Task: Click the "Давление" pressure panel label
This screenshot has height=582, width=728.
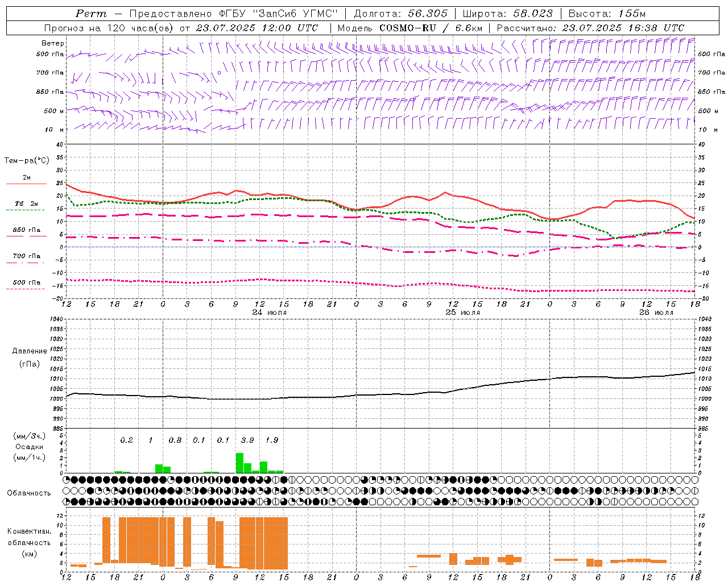Action: tap(30, 351)
